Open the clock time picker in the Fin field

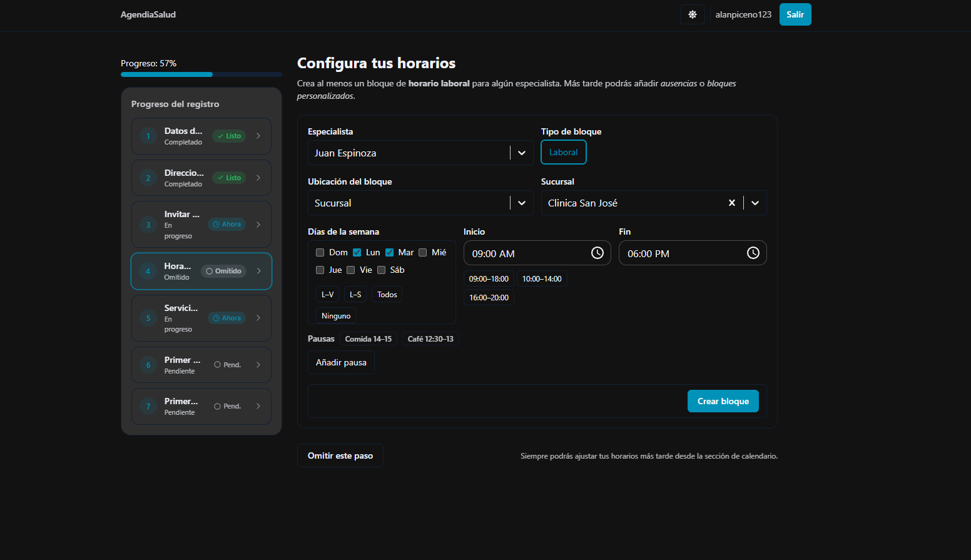[753, 253]
